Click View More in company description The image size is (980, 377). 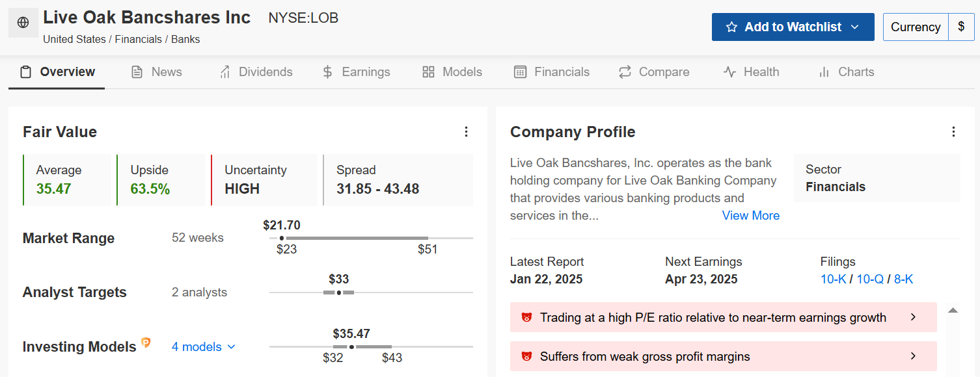(x=750, y=216)
